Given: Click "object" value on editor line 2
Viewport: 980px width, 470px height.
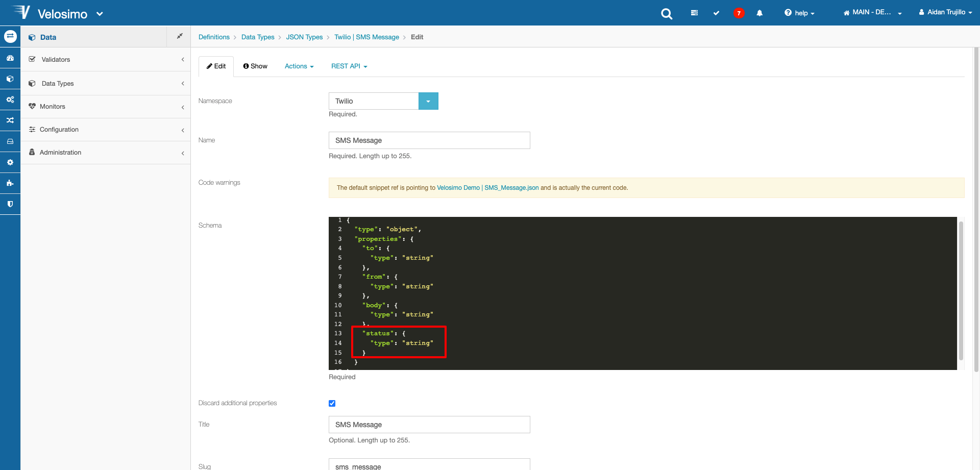Looking at the screenshot, I should pos(402,229).
